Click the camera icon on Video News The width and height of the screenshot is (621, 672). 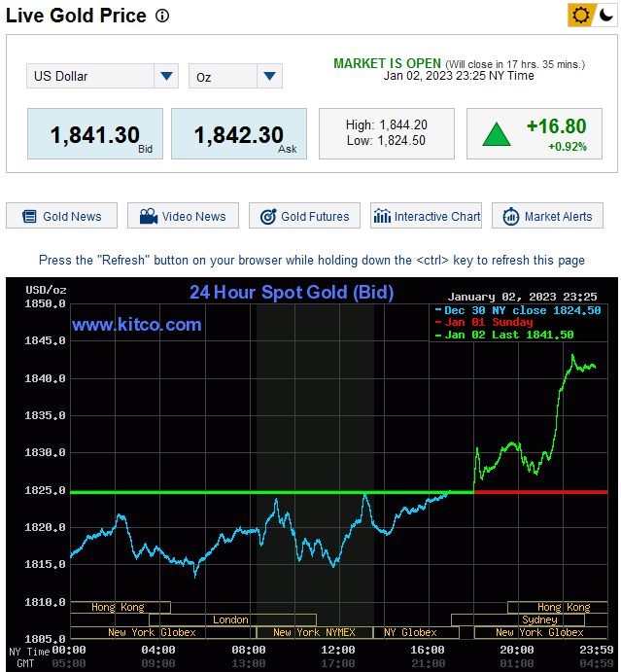(149, 216)
